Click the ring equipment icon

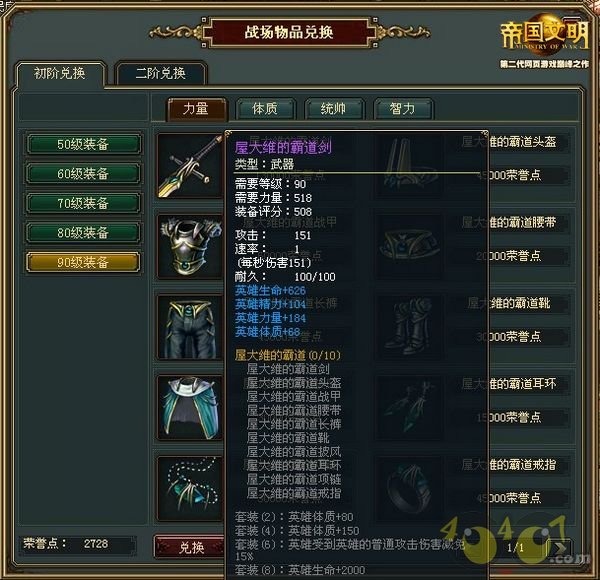click(409, 489)
